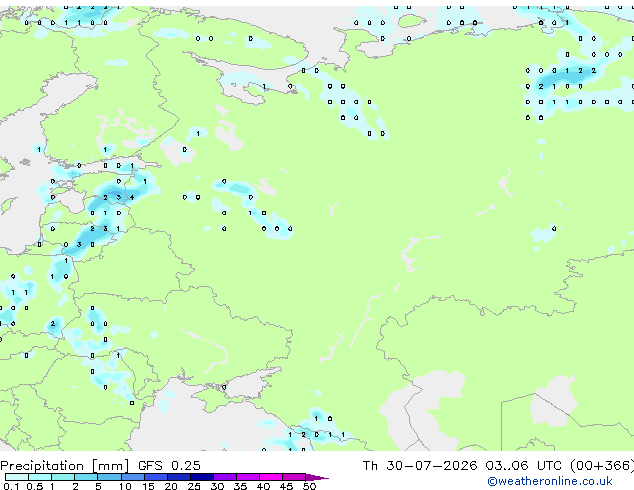The width and height of the screenshot is (634, 490).
Task: Click the 35 to 40 mm legend swatch
Action: coord(248,477)
